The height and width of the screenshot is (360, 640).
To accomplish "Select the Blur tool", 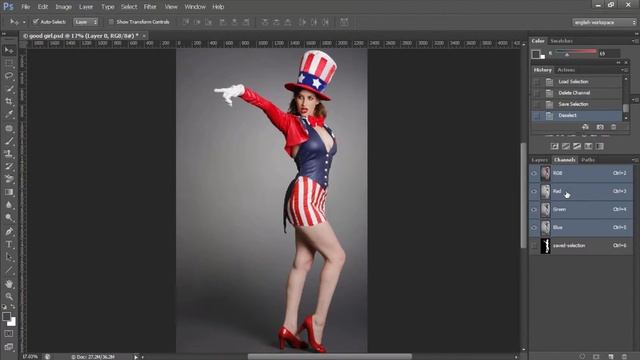I will click(x=9, y=204).
